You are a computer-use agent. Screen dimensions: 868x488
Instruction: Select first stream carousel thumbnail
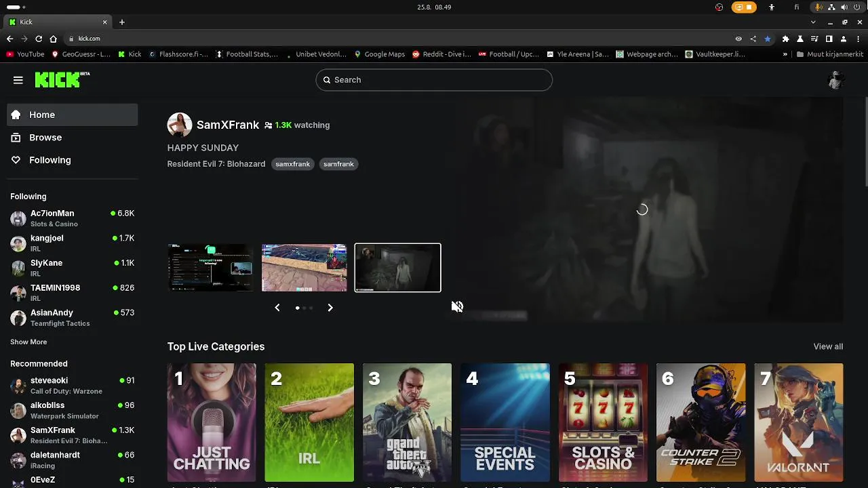[x=210, y=268]
